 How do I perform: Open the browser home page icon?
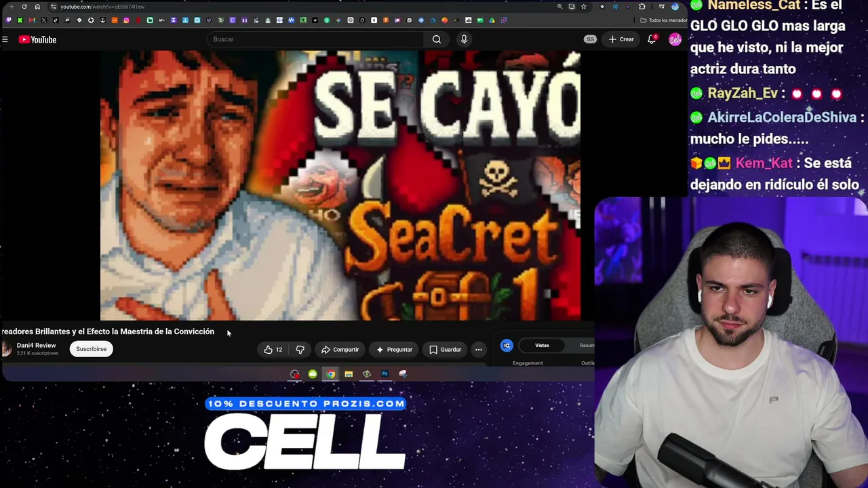37,7
